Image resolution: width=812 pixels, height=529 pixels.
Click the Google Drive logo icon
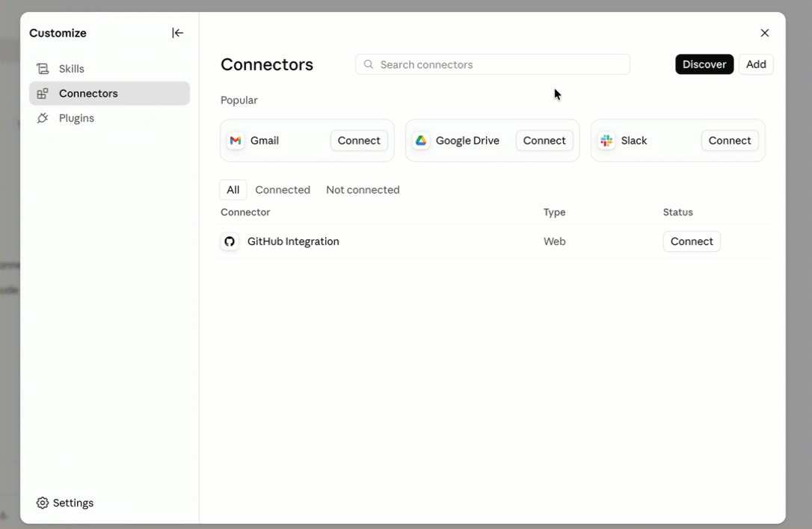(x=421, y=140)
